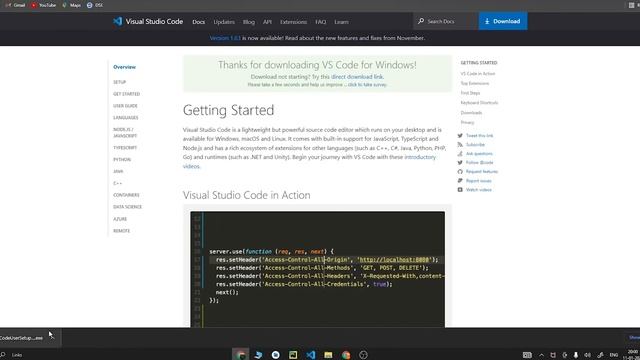Screen dimensions: 640x360
Task: Expand the Get Started section in the sidebar
Action: 127,94
